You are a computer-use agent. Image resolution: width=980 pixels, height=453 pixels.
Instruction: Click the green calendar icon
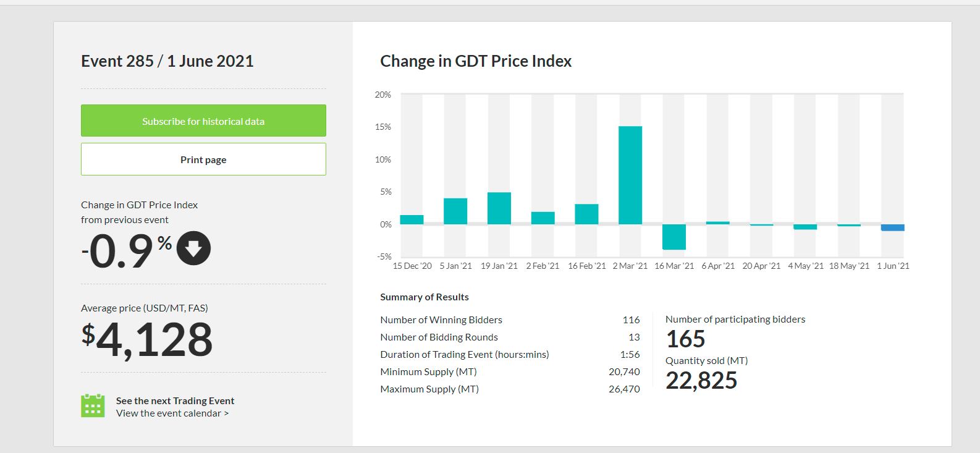(93, 406)
